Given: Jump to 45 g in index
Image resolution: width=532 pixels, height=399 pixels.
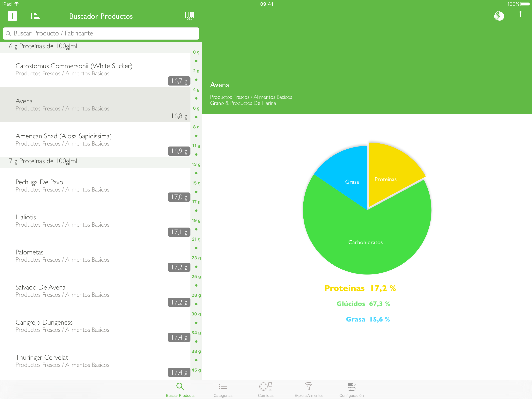Looking at the screenshot, I should pos(196,370).
